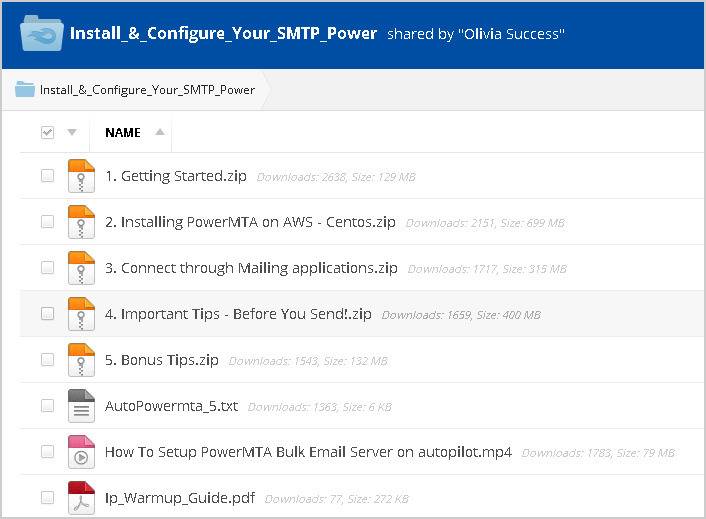Toggle the select-all checkbox in header row

(x=47, y=132)
